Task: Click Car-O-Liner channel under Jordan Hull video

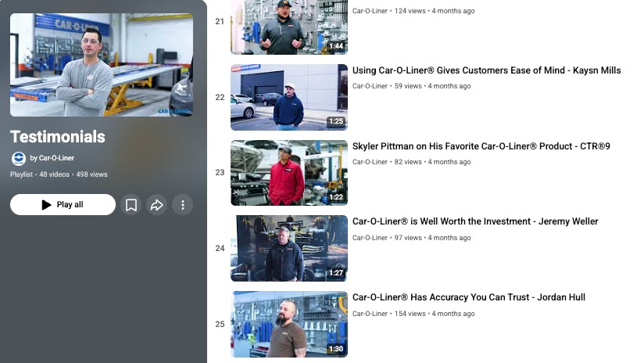Action: tap(370, 314)
